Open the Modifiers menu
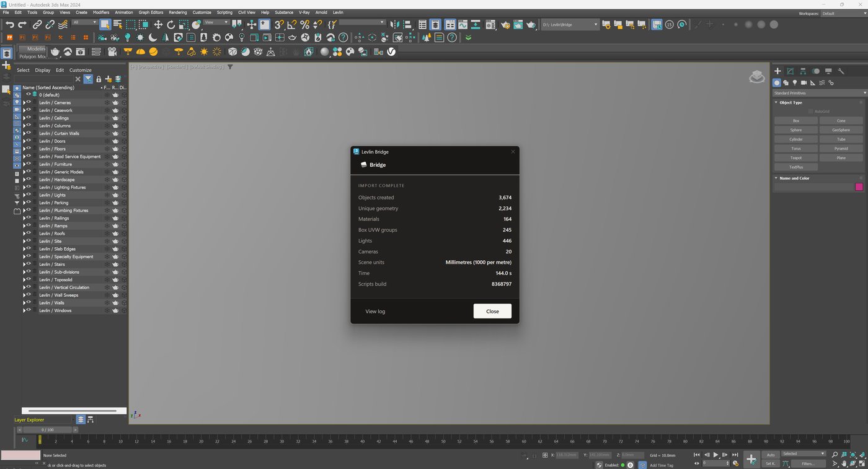The image size is (868, 469). coord(101,12)
